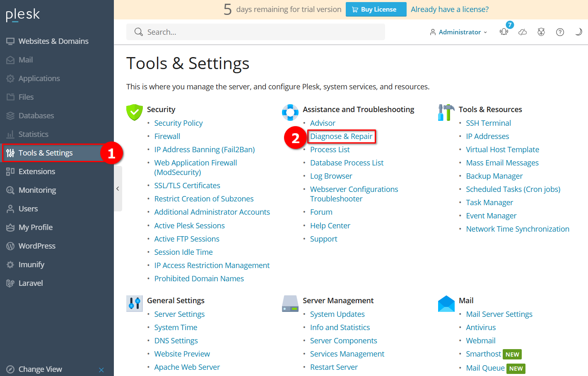Open Firewall link
This screenshot has width=588, height=376.
167,136
